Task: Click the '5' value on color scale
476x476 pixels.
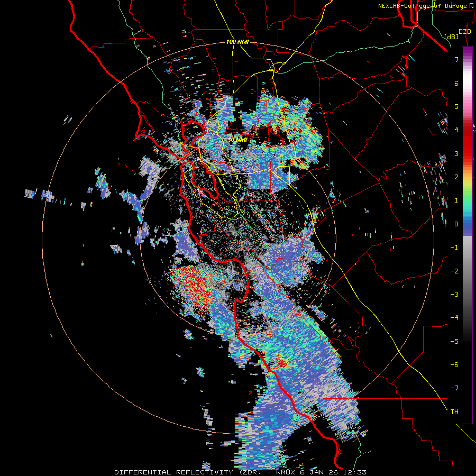Action: coord(456,106)
